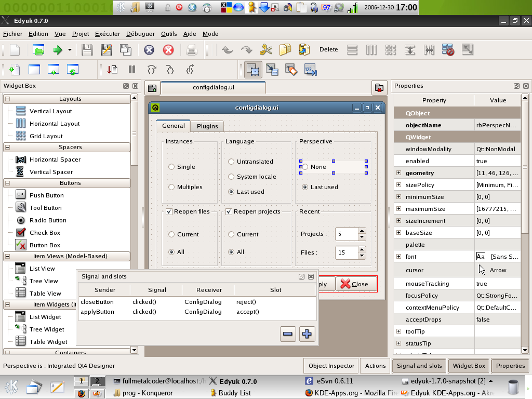
Task: Click the Break Layout icon
Action: pyautogui.click(x=448, y=50)
